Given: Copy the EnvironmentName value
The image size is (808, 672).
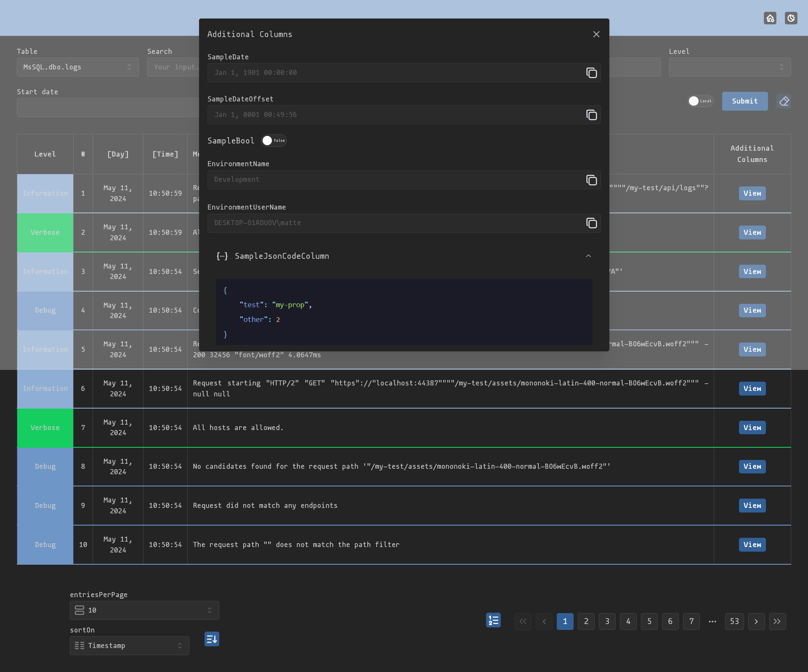Looking at the screenshot, I should pos(591,180).
